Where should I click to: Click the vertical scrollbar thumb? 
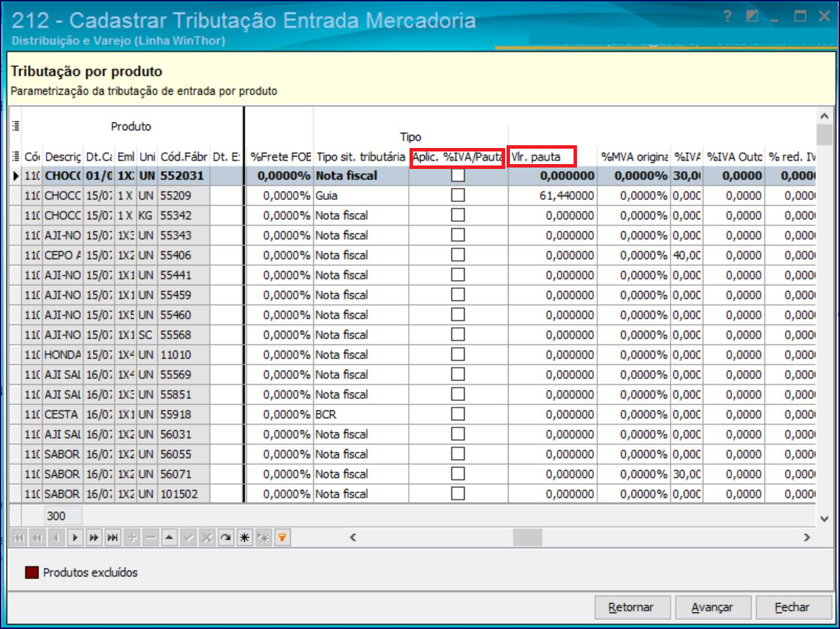pos(824,134)
